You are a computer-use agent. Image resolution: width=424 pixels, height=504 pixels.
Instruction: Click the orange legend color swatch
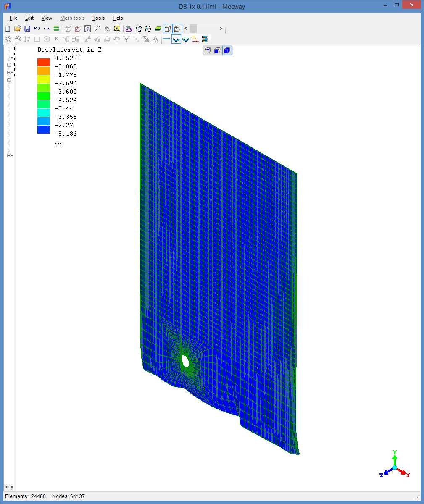[44, 71]
